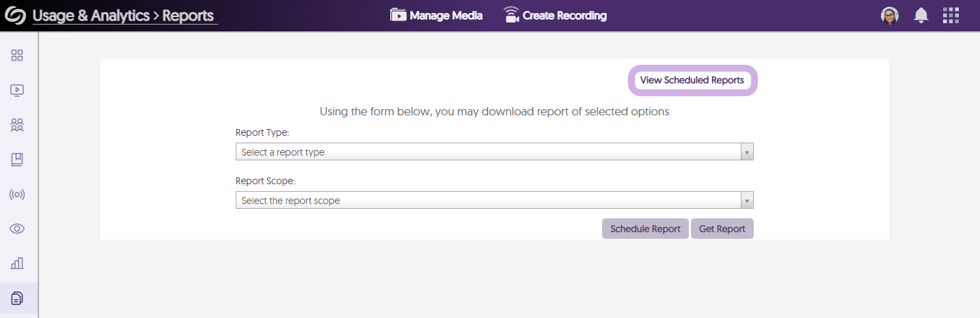This screenshot has height=318, width=980.
Task: Click the eye icon in the sidebar
Action: [x=17, y=229]
